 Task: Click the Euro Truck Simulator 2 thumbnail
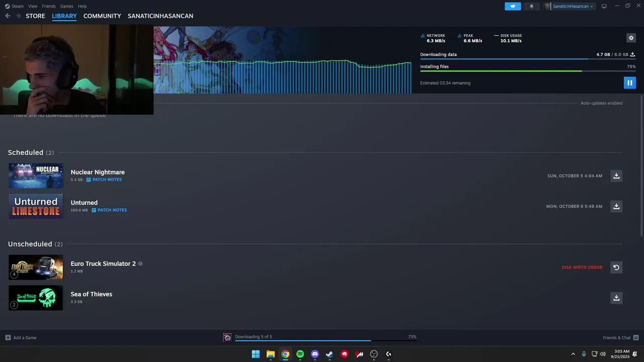coord(36,267)
